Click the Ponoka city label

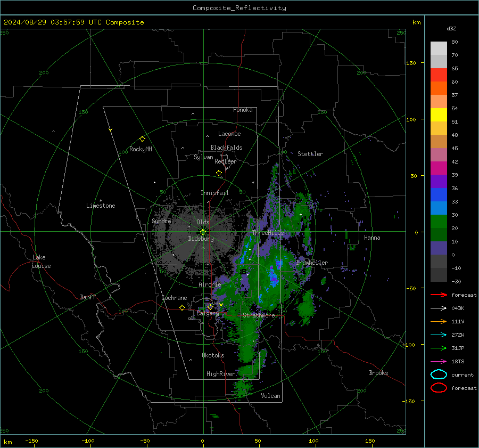[243, 110]
